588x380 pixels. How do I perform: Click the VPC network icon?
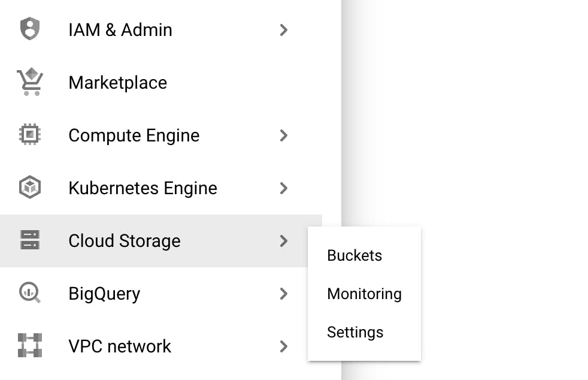pos(29,346)
